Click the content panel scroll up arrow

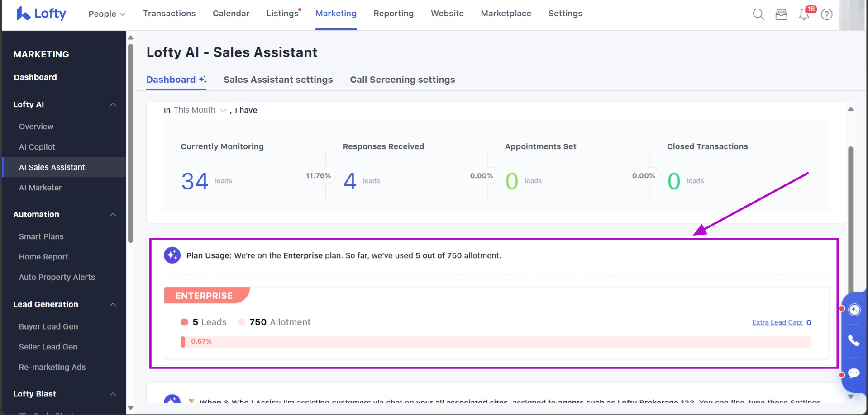[851, 109]
